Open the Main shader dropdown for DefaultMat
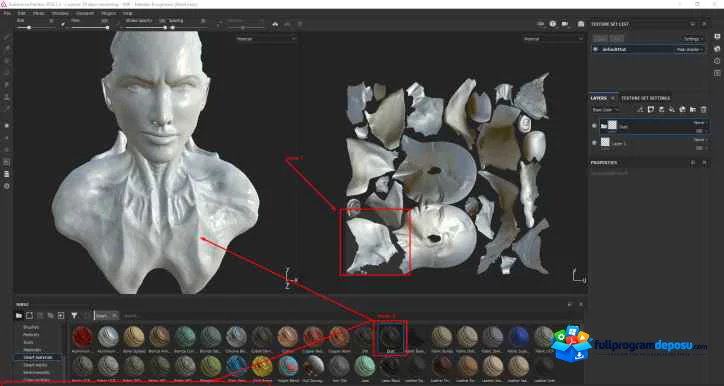The width and height of the screenshot is (724, 386). pos(690,49)
